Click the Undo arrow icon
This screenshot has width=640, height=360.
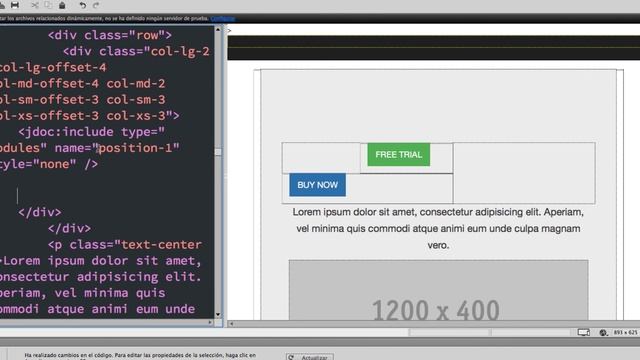point(82,5)
